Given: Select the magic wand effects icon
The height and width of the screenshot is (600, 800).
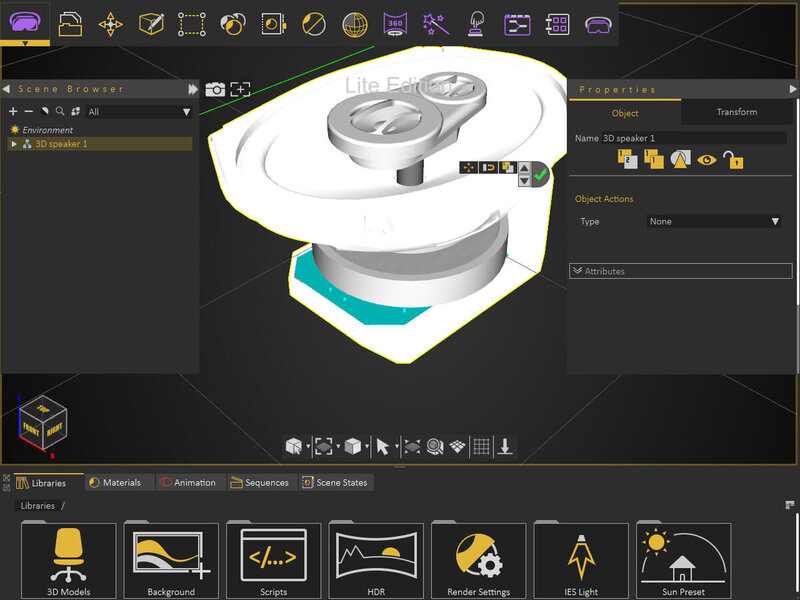Looking at the screenshot, I should [435, 22].
